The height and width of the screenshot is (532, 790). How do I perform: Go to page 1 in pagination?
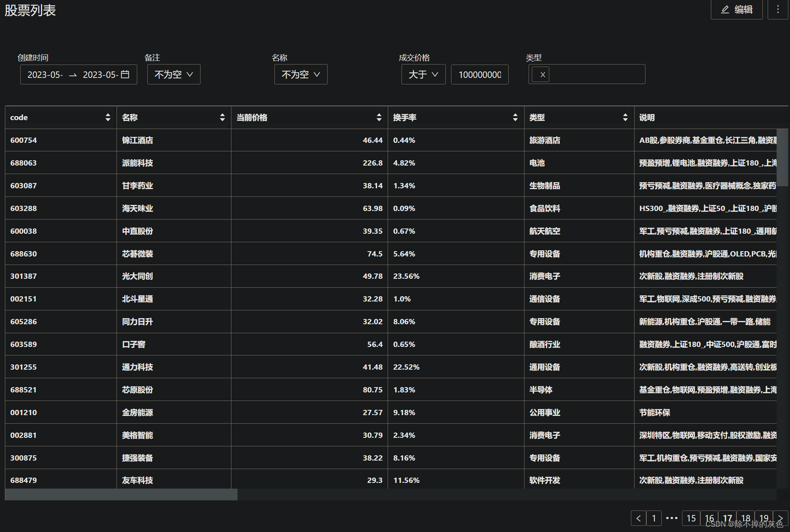tap(654, 518)
